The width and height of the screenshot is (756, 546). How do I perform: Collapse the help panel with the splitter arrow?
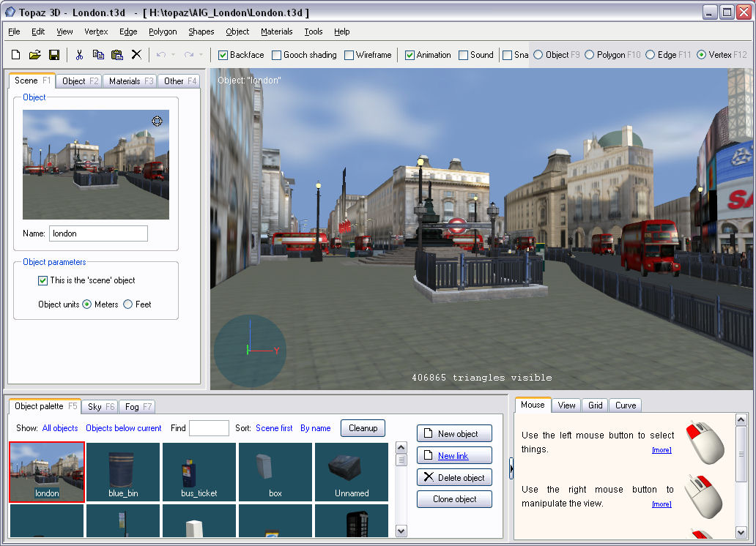[511, 467]
